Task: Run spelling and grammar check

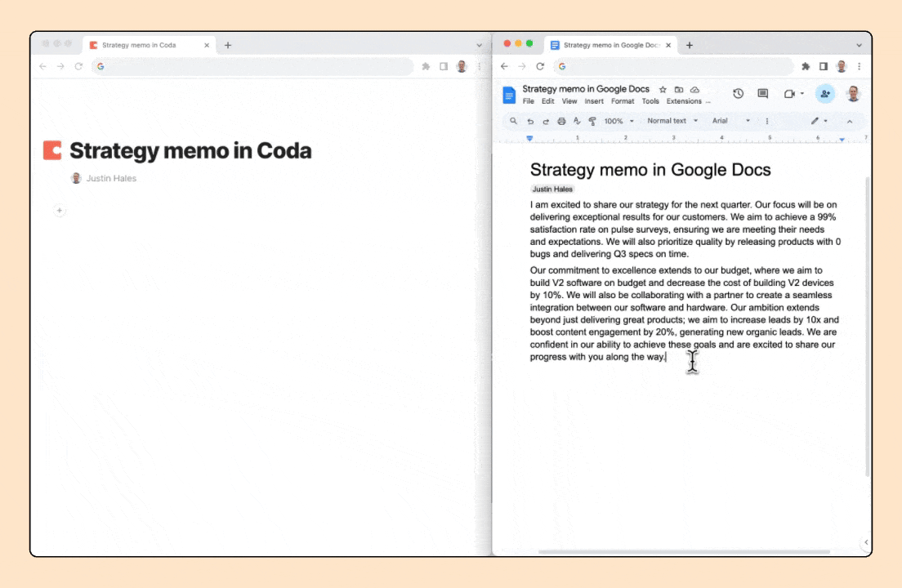Action: (577, 122)
